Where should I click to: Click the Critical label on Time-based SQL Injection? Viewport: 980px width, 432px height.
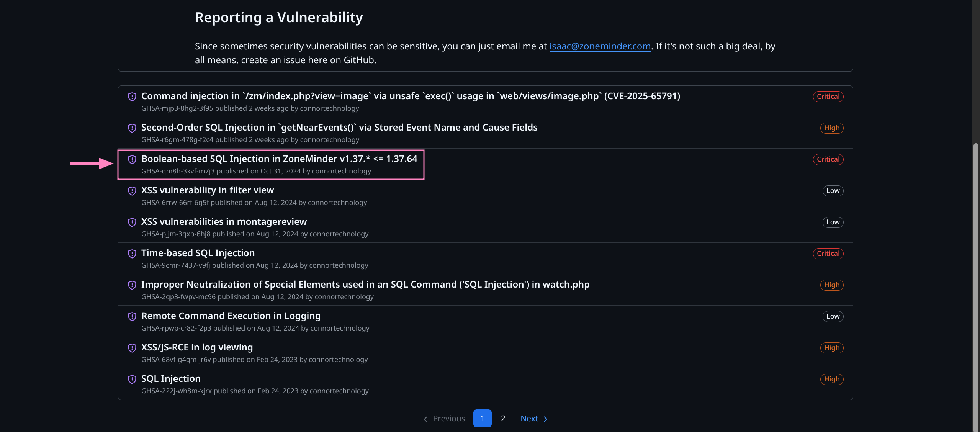click(828, 254)
